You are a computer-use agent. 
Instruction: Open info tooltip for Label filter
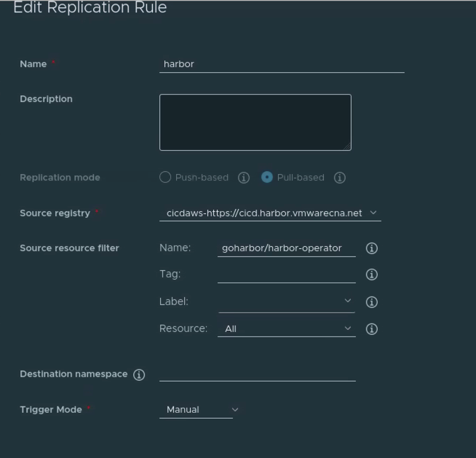point(372,302)
